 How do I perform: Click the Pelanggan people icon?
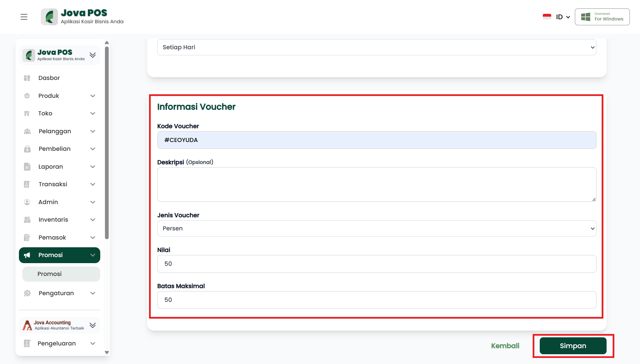pyautogui.click(x=27, y=131)
